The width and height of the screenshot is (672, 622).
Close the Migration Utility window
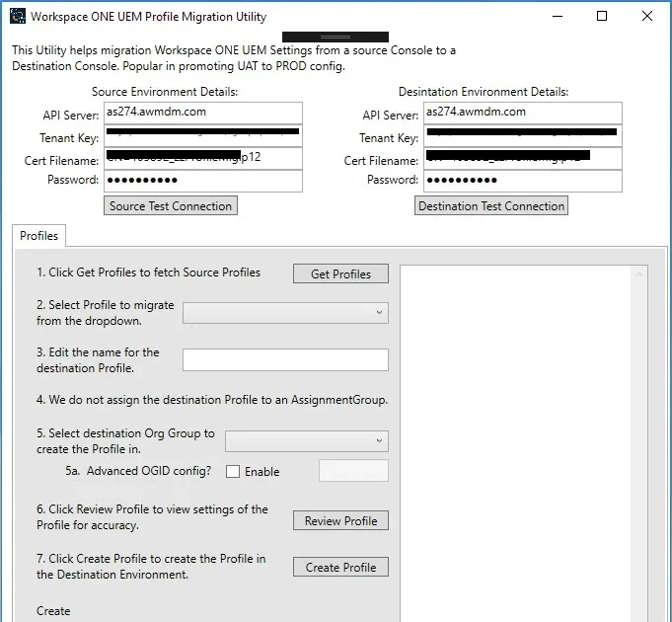(647, 16)
